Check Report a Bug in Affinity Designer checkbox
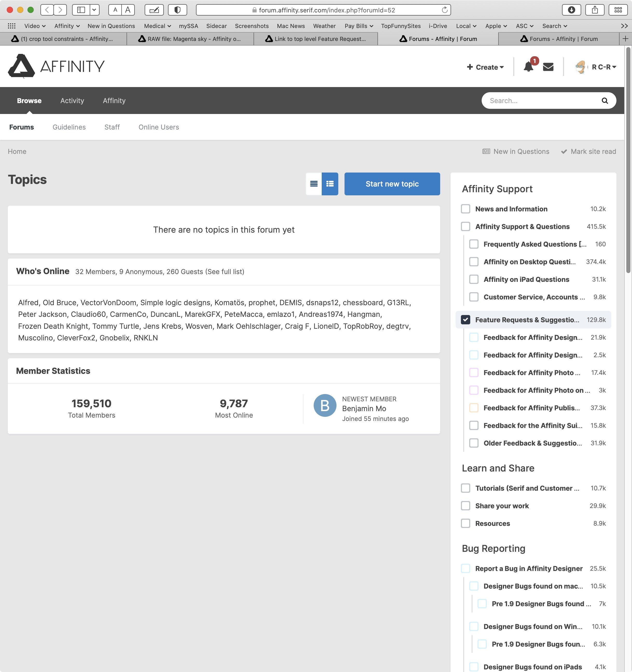This screenshot has height=672, width=632. (466, 568)
